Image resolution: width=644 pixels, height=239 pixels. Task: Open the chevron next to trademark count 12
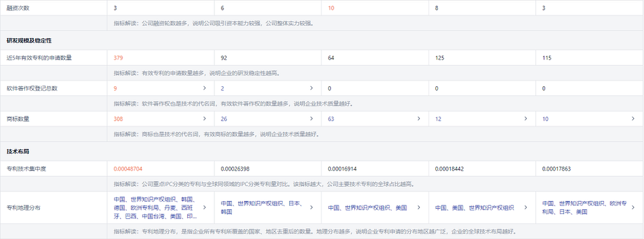click(x=526, y=119)
